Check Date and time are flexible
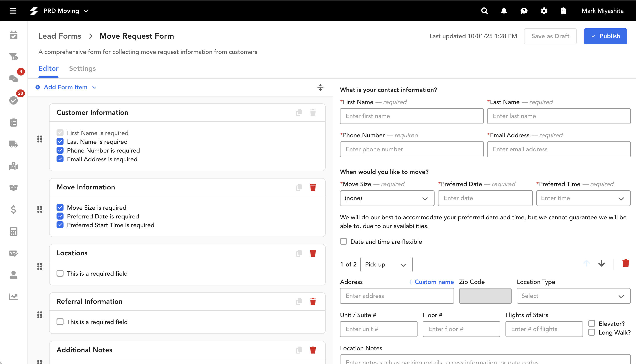 [x=344, y=242]
